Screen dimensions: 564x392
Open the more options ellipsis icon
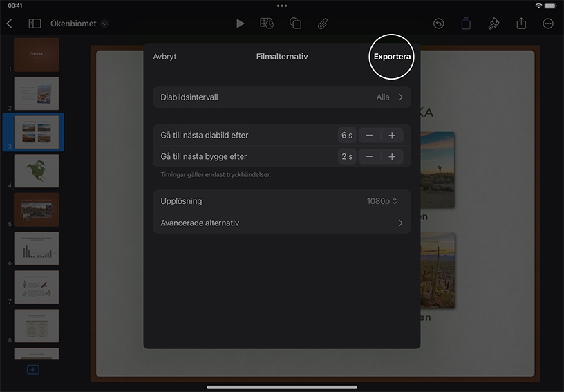pyautogui.click(x=548, y=24)
